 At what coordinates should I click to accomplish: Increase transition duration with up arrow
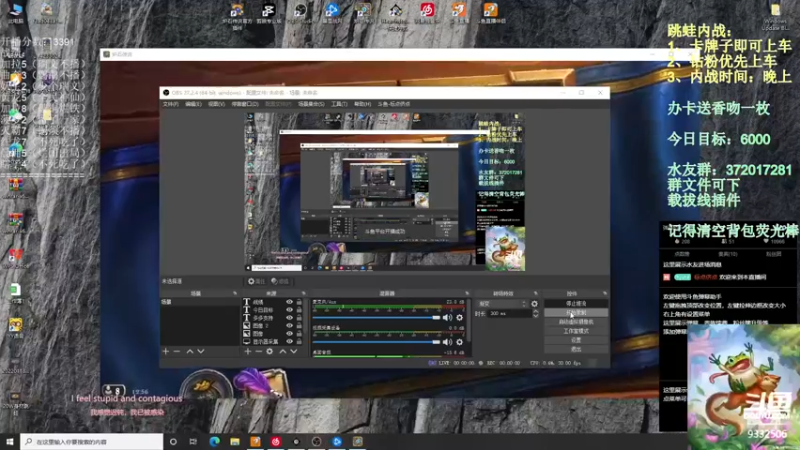click(535, 311)
